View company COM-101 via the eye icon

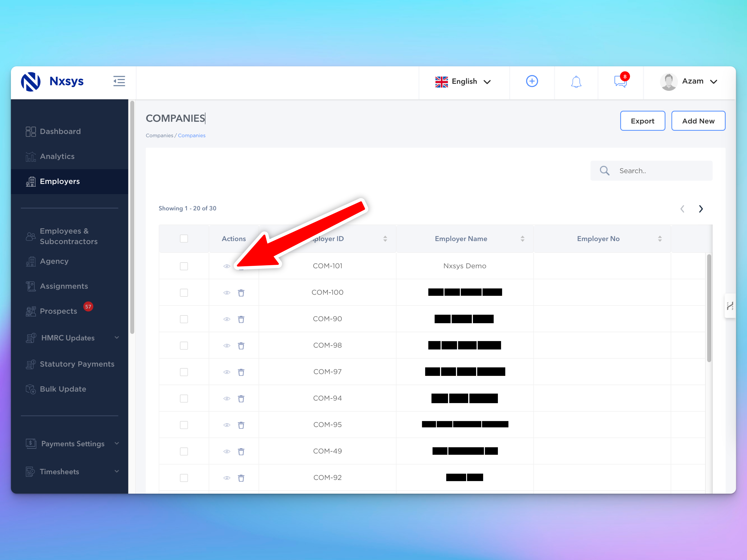point(227,266)
